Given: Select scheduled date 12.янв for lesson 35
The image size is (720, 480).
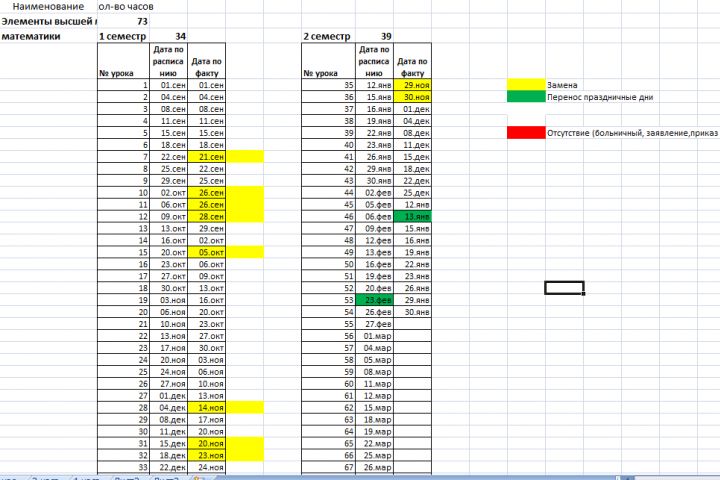Looking at the screenshot, I should tap(375, 85).
